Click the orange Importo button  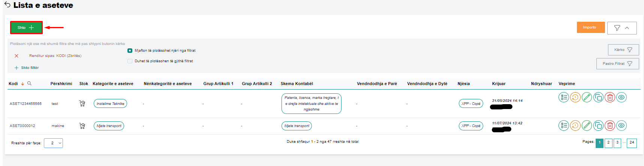point(590,27)
